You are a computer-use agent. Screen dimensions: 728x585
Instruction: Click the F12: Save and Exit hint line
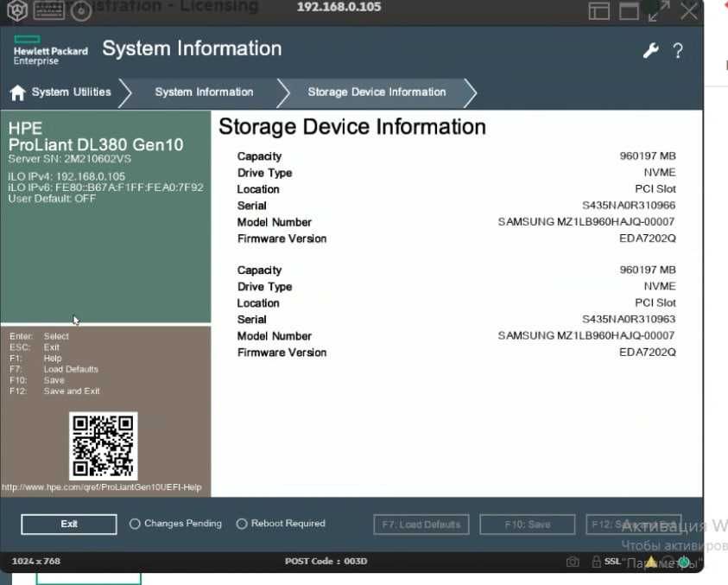coord(54,391)
